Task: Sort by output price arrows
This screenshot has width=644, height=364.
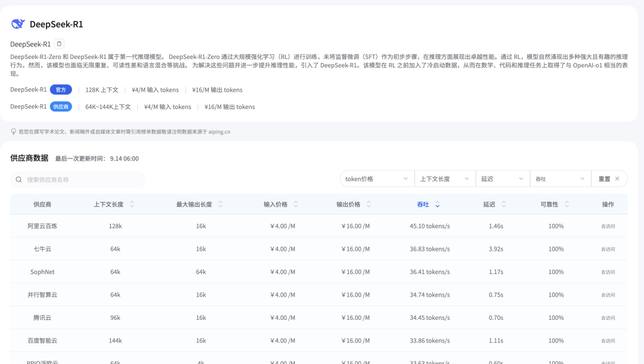Action: point(369,204)
